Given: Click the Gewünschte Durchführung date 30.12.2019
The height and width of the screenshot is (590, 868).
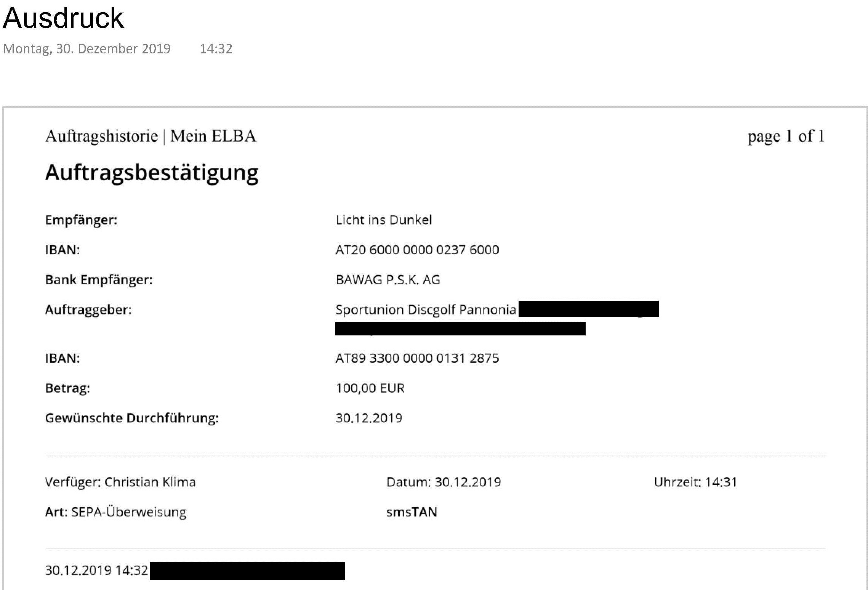Looking at the screenshot, I should point(369,418).
